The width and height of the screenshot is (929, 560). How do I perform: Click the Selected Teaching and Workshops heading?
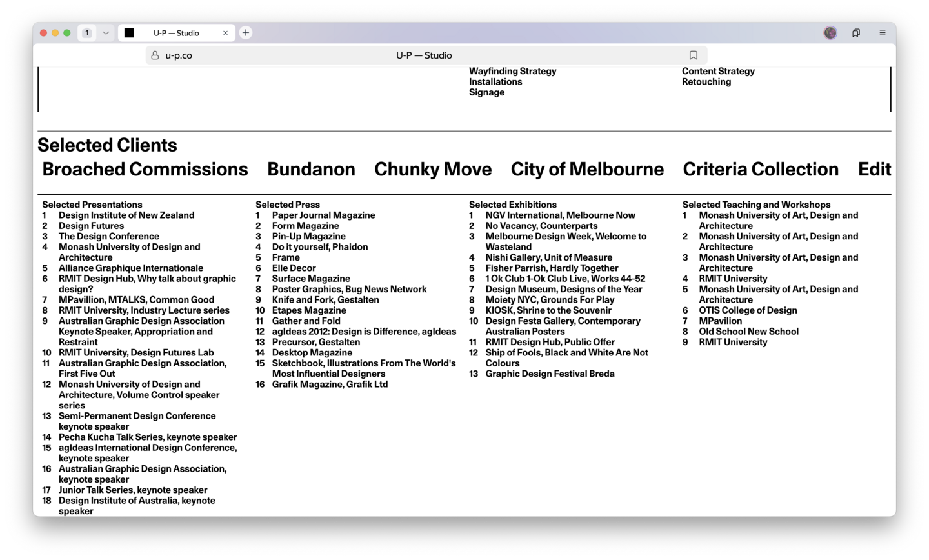tap(757, 205)
